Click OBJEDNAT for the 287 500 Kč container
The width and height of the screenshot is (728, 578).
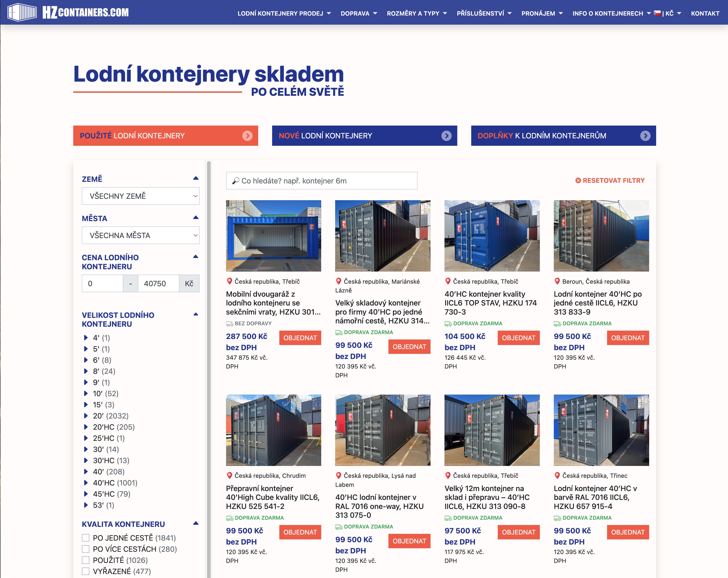tap(300, 338)
